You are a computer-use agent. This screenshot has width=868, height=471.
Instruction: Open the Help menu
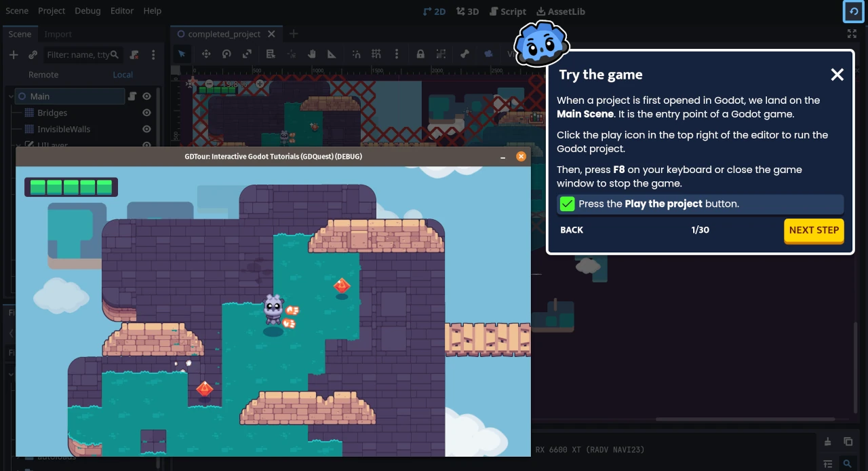tap(153, 11)
